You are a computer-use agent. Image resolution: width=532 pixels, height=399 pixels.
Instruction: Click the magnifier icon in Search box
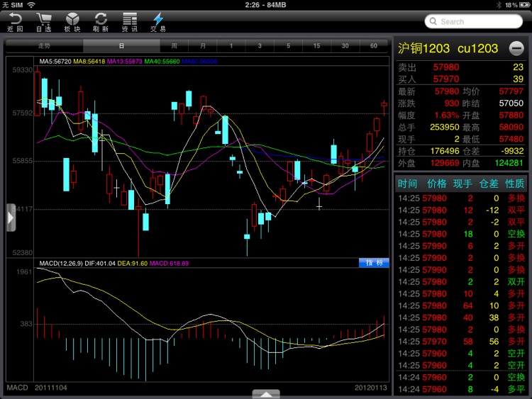(433, 21)
